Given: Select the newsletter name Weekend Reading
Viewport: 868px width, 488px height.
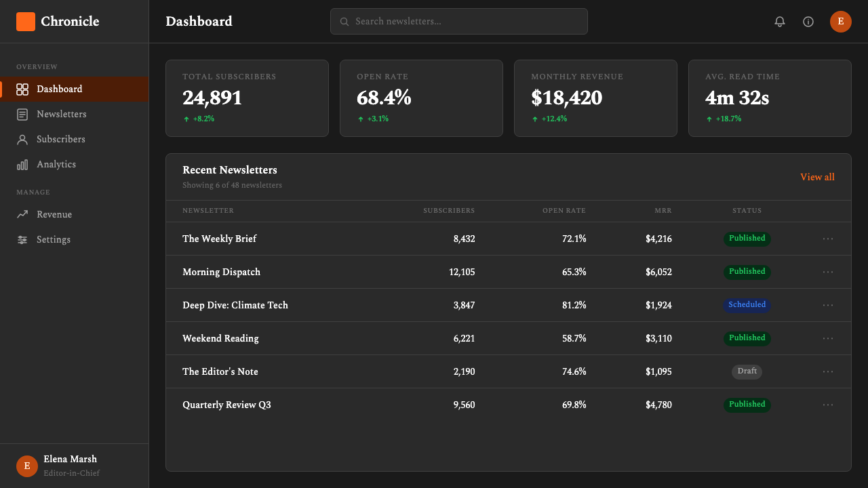Looking at the screenshot, I should pyautogui.click(x=220, y=338).
